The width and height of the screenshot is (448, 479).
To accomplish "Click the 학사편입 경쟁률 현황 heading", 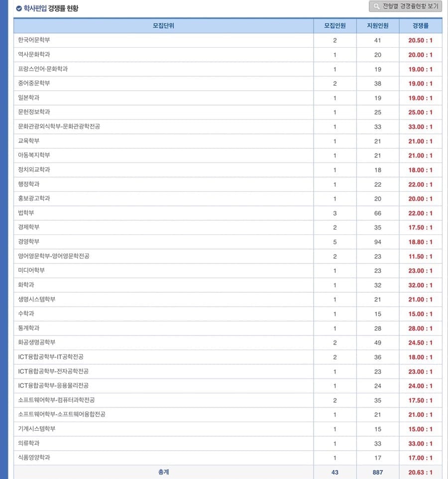I will coord(51,8).
